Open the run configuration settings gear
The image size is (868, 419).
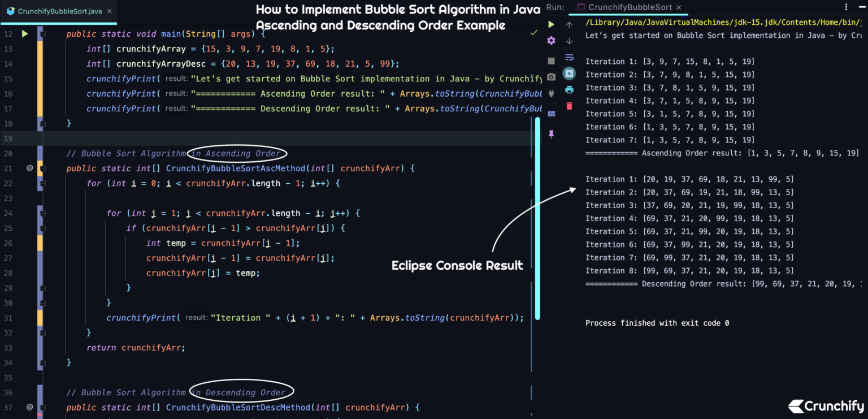(x=551, y=41)
